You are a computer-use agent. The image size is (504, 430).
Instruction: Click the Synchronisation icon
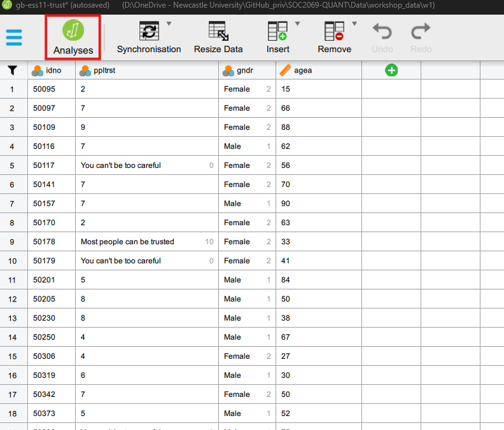pyautogui.click(x=149, y=31)
